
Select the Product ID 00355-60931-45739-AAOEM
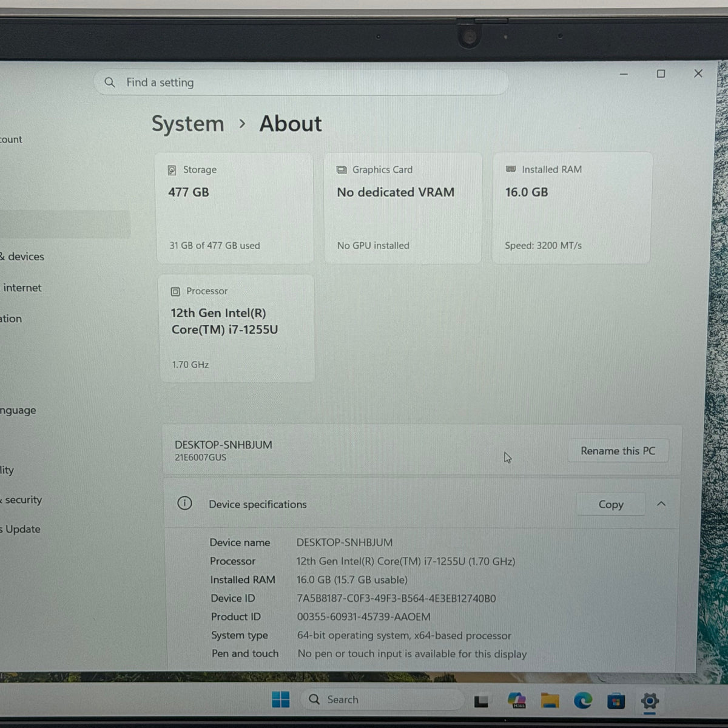pos(363,617)
